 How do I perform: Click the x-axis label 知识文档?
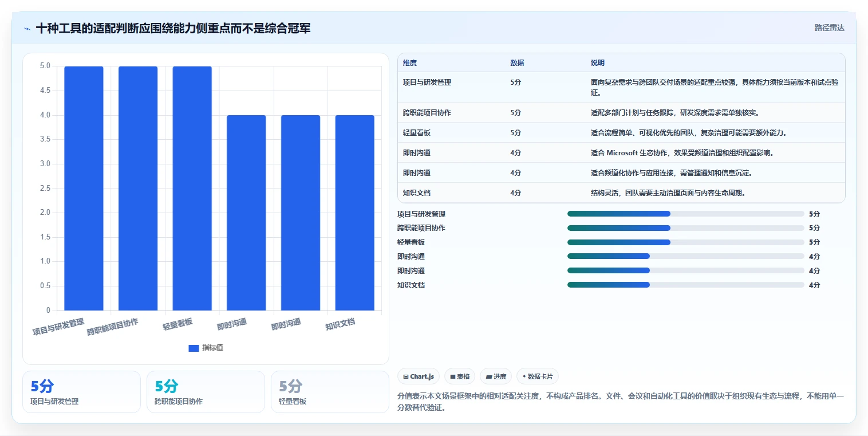pos(340,324)
